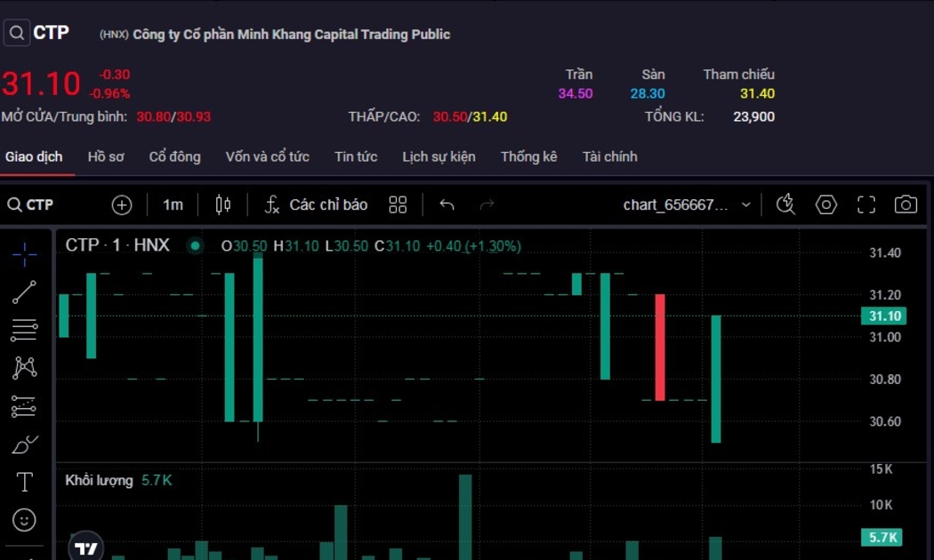Viewport: 934px width, 560px height.
Task: Click the 31.10 current price label
Action: point(884,316)
